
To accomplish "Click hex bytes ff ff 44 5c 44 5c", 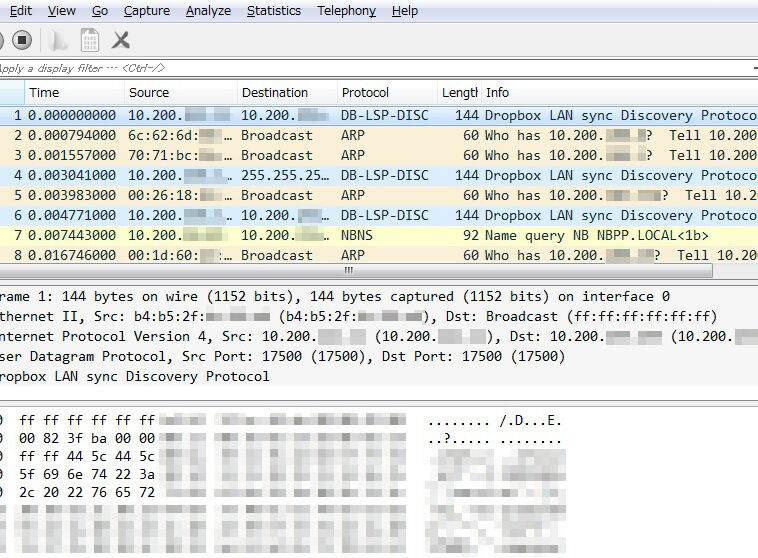I will click(87, 456).
